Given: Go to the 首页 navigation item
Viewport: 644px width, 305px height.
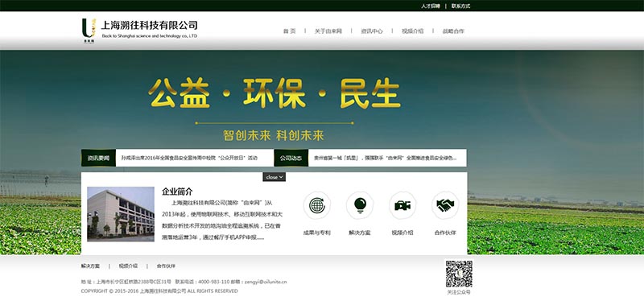Looking at the screenshot, I should tap(289, 31).
